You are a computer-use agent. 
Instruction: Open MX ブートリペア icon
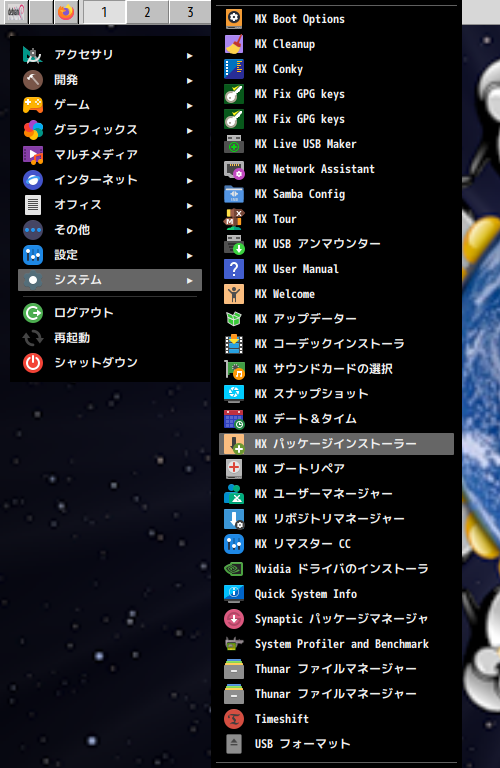point(234,468)
